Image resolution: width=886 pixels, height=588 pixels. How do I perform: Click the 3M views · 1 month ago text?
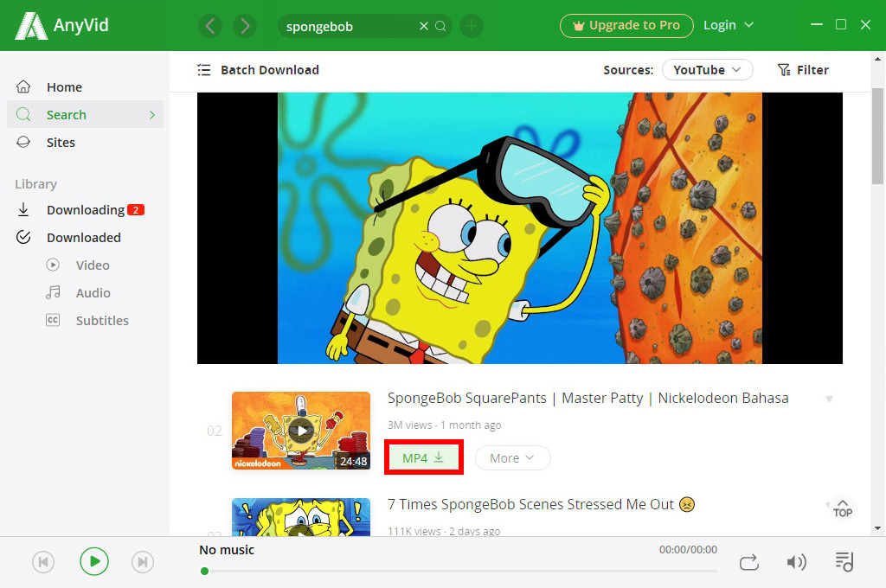(x=444, y=425)
